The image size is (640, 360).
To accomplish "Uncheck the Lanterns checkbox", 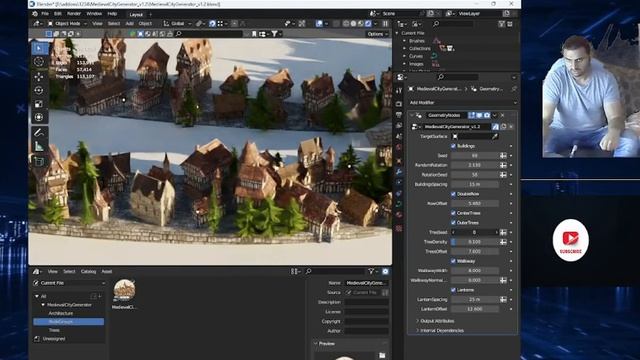I will [x=453, y=290].
